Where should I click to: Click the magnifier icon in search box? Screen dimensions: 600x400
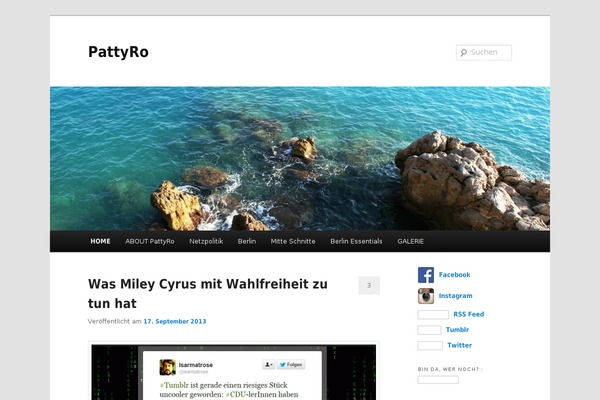(x=464, y=52)
